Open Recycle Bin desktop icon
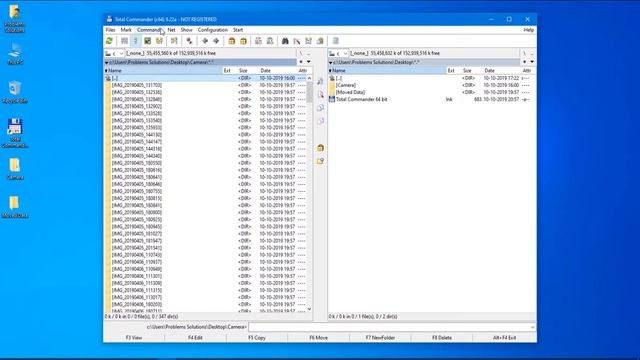640x360 pixels. (x=15, y=92)
